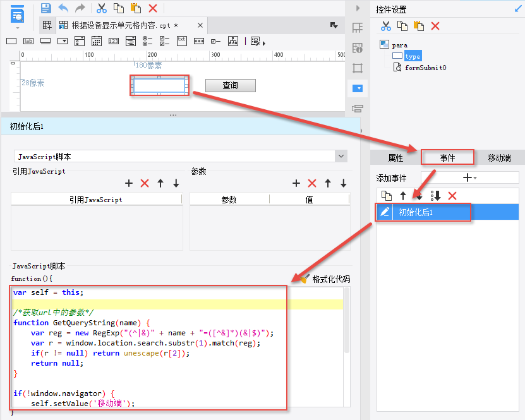Collapse the right panel with arrow icon
The height and width of the screenshot is (420, 525).
point(358,8)
